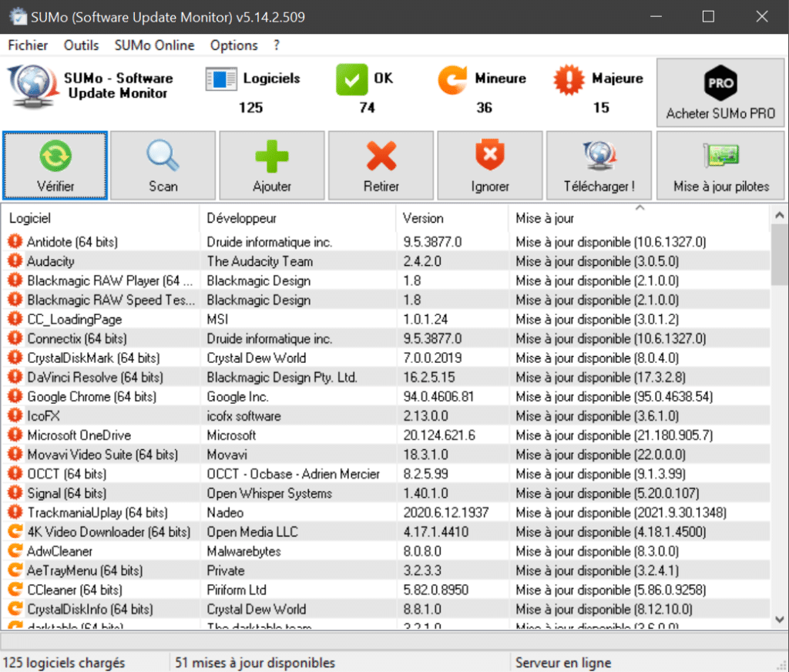This screenshot has width=789, height=672.
Task: Click the list scrollbar up arrow
Action: tap(780, 216)
